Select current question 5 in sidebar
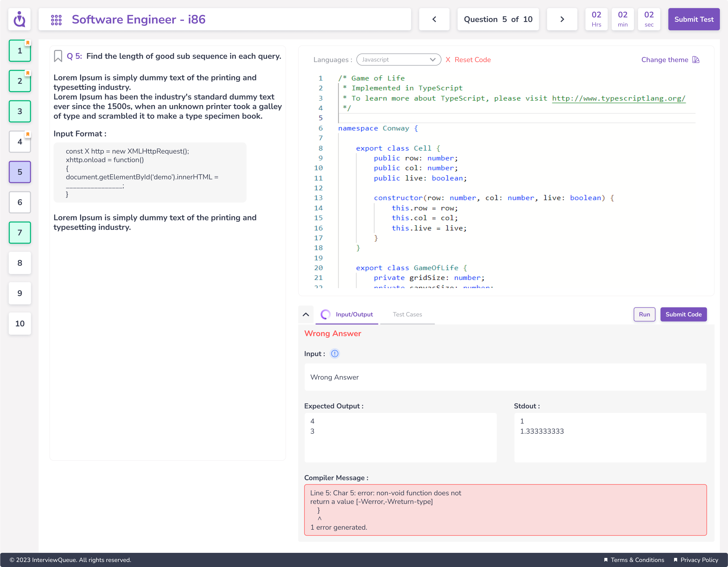 click(x=20, y=172)
